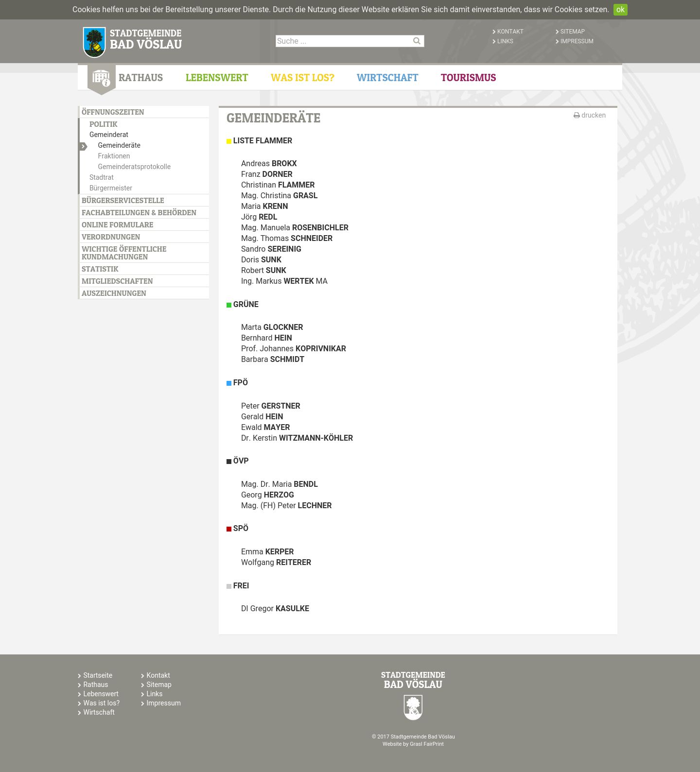Open footer Lebenswert link
Viewport: 700px width, 772px height.
click(x=101, y=694)
